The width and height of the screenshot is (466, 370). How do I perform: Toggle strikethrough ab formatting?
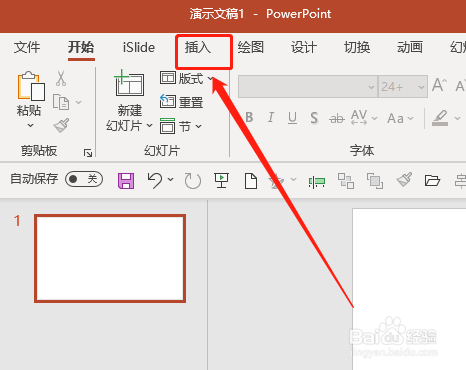(337, 118)
